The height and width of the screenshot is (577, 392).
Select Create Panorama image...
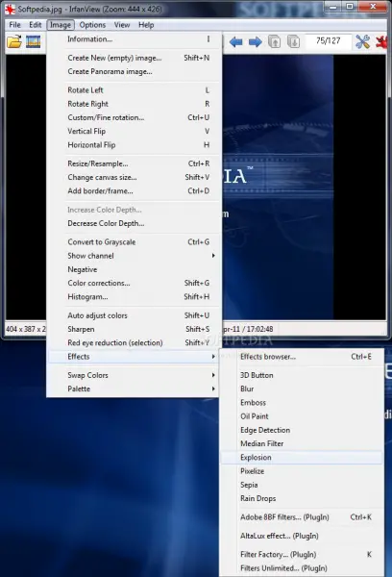pyautogui.click(x=135, y=71)
